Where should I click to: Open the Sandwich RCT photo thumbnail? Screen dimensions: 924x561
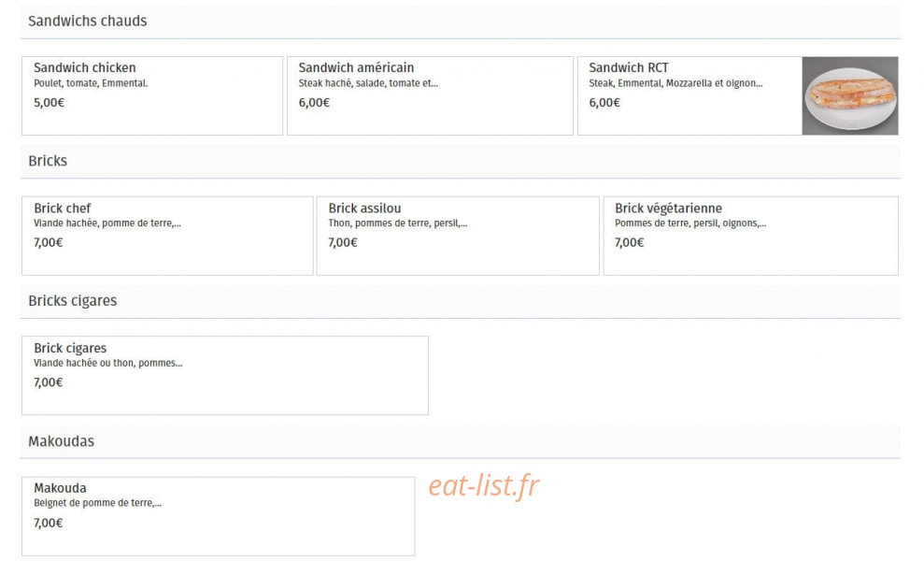click(850, 95)
